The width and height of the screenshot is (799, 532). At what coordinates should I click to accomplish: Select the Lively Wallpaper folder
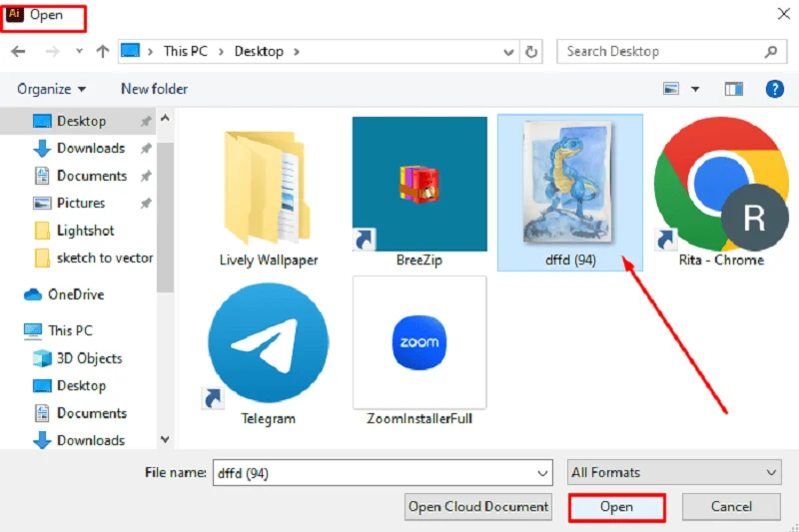pos(269,199)
